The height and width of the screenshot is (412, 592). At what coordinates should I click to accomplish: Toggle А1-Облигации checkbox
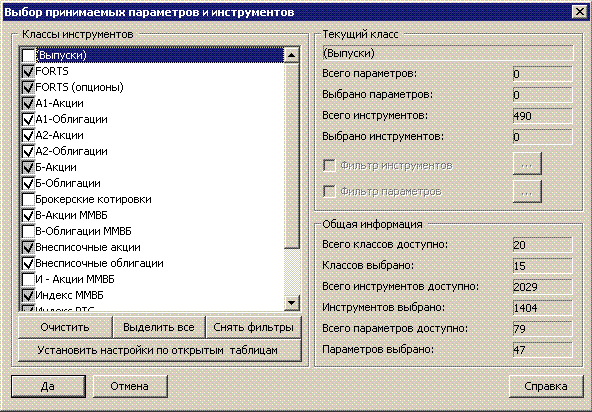(x=28, y=120)
